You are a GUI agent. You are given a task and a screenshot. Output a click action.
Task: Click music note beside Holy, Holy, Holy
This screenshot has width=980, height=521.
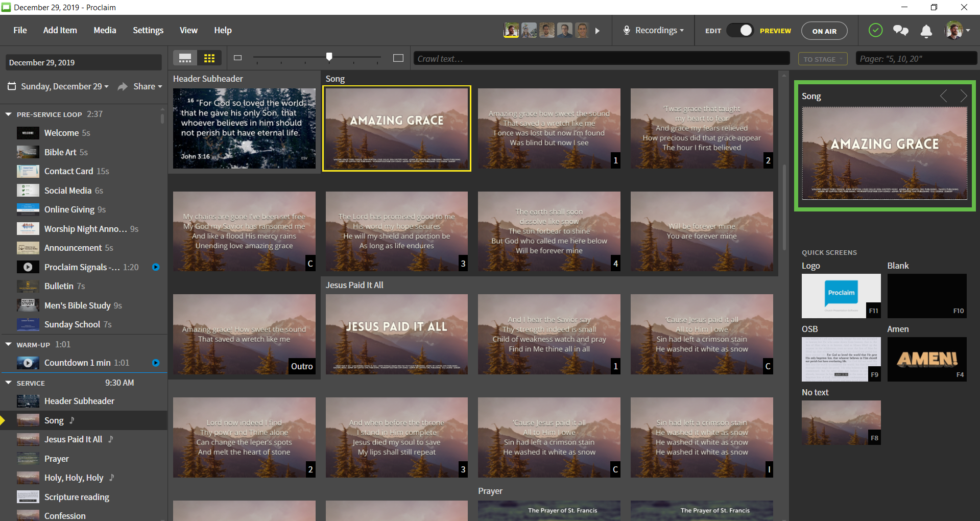pyautogui.click(x=112, y=477)
